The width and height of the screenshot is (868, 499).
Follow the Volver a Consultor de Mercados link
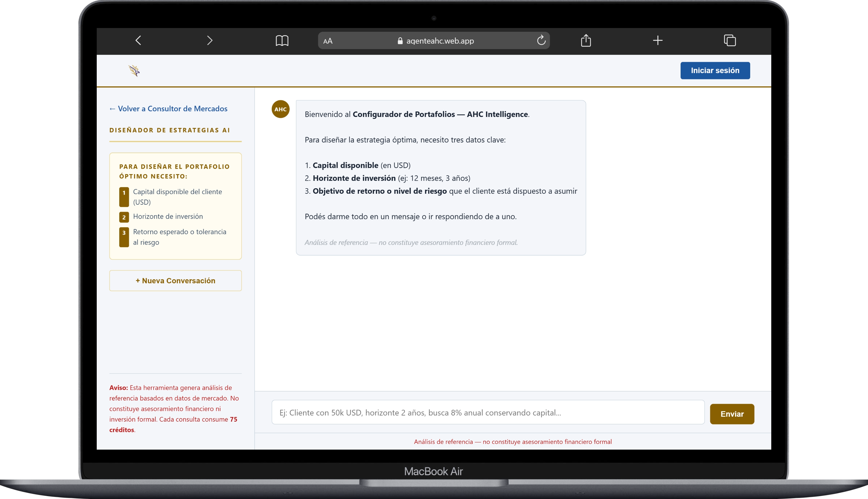tap(168, 109)
